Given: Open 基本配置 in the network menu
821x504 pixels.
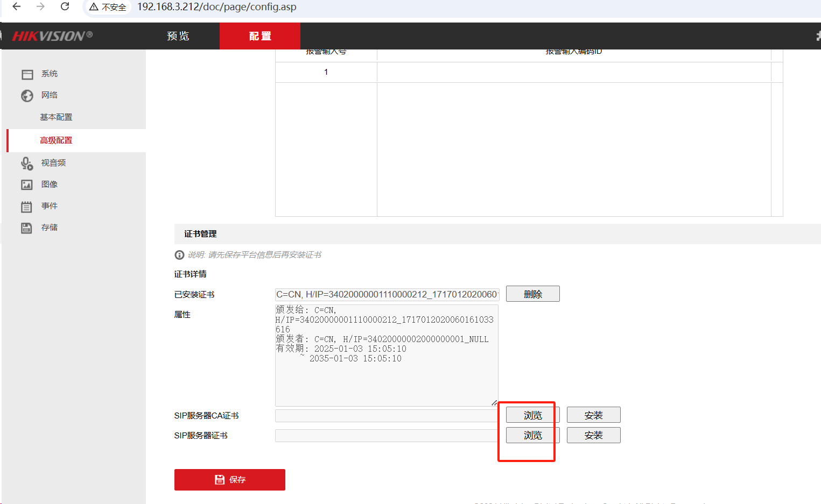Looking at the screenshot, I should pos(55,117).
